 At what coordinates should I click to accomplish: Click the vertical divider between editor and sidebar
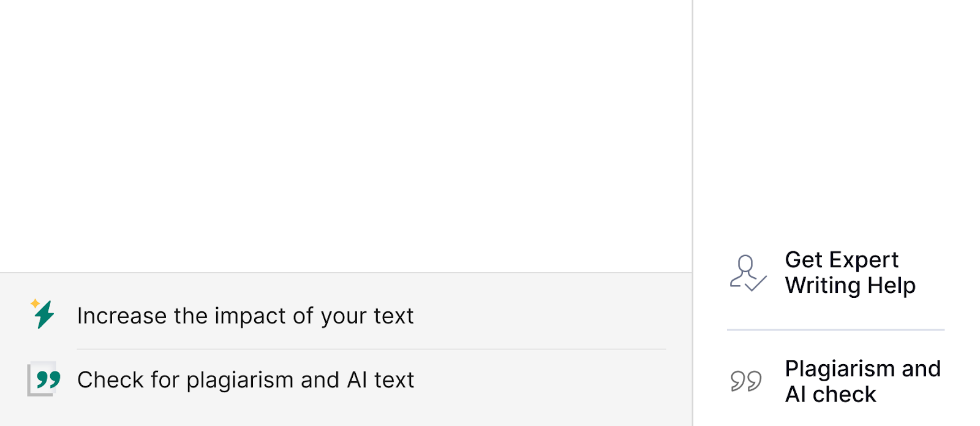tap(693, 213)
